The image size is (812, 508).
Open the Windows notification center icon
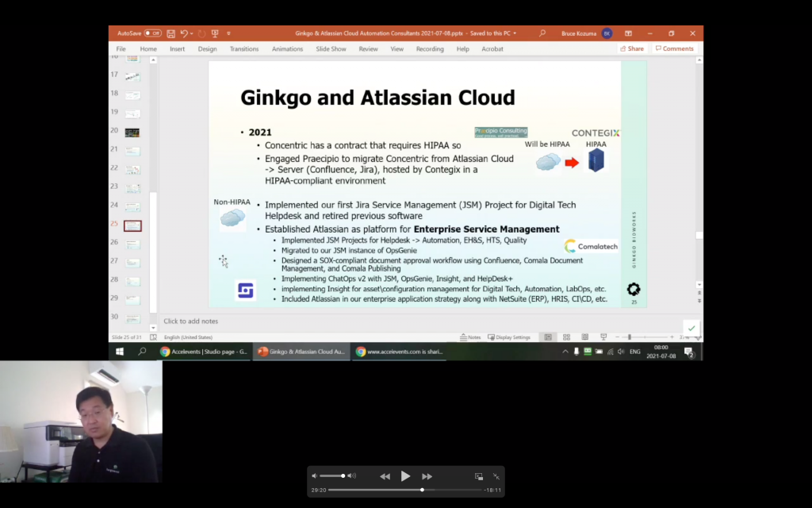point(689,352)
